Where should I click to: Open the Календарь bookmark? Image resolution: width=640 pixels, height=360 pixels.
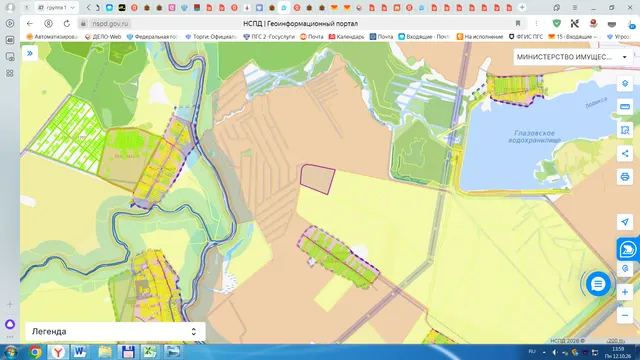point(347,37)
